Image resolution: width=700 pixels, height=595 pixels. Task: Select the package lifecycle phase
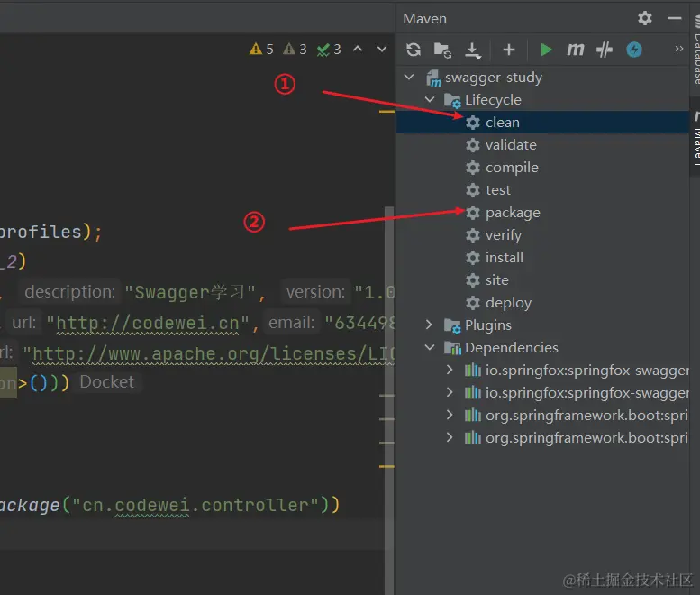[542, 213]
